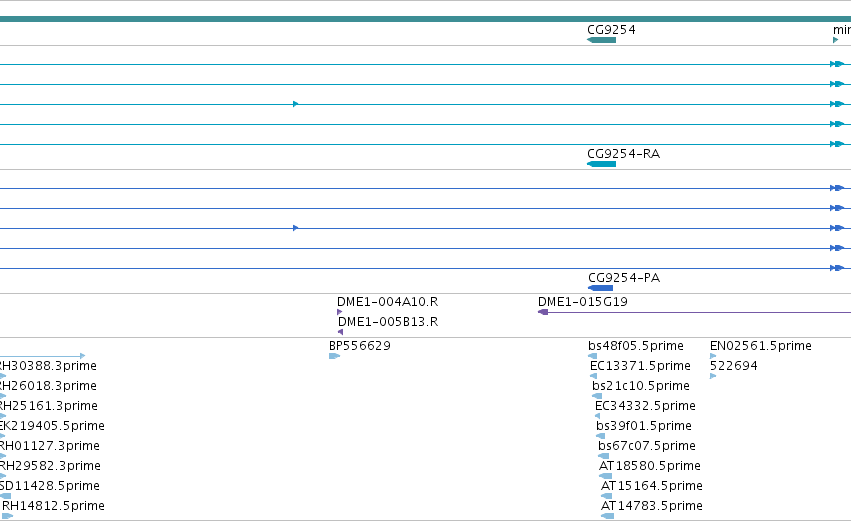851x521 pixels.
Task: Click the EC34332.5prime small arrow glyph
Action: point(597,416)
